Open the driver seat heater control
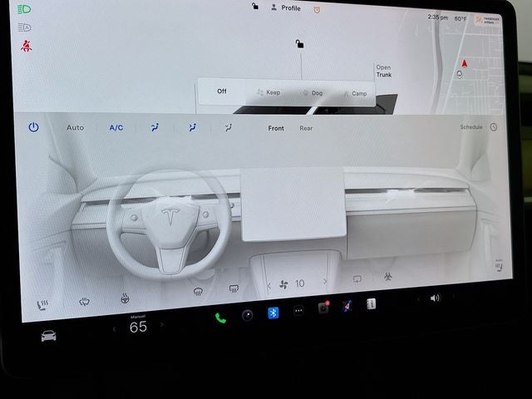 coord(42,305)
